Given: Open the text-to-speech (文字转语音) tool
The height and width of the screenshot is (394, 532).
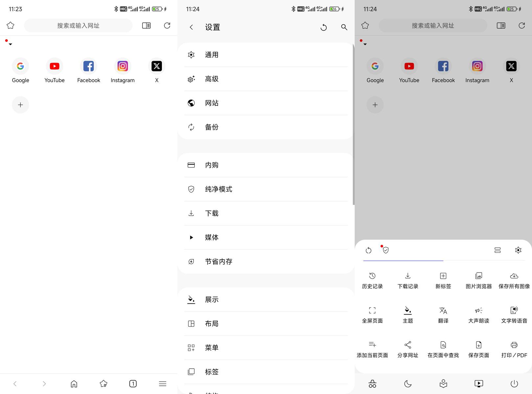Looking at the screenshot, I should coord(514,315).
